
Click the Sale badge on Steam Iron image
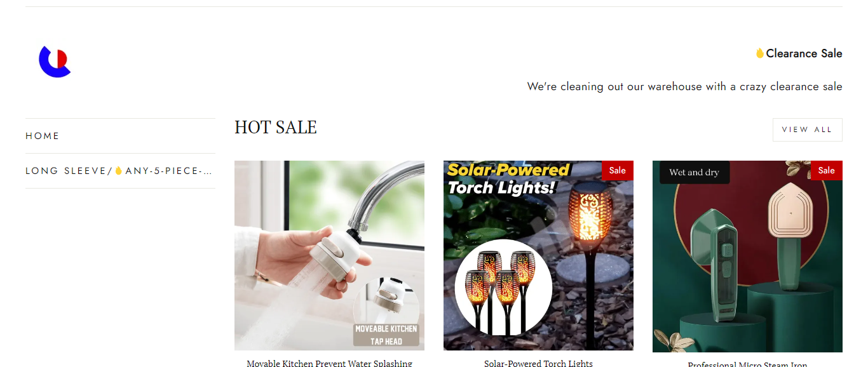coord(827,170)
